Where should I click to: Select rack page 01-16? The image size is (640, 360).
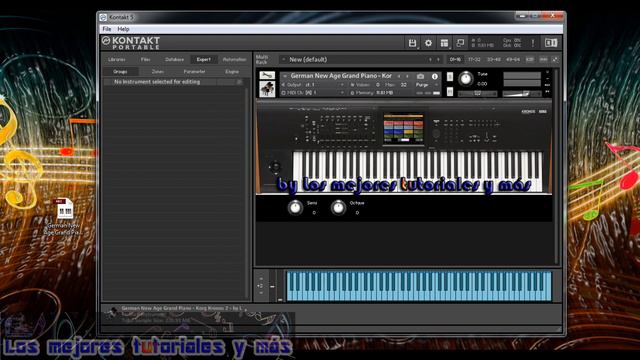coord(455,60)
